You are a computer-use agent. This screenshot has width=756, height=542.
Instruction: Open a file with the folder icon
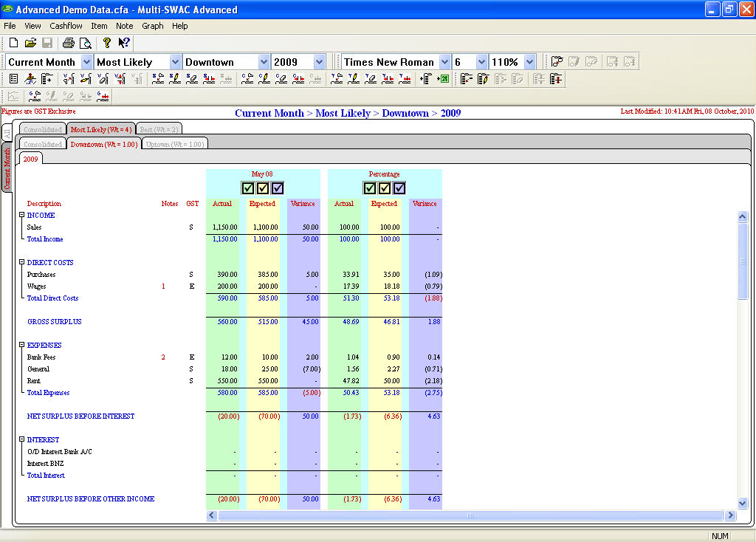(x=30, y=43)
